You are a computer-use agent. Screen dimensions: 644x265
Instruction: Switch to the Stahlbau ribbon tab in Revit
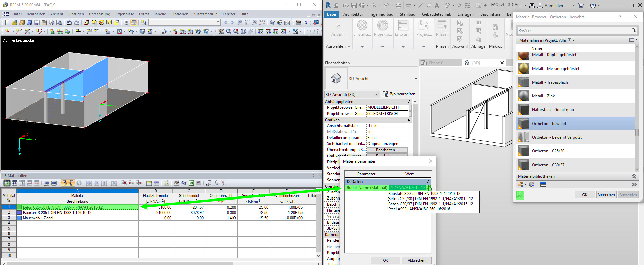[407, 14]
